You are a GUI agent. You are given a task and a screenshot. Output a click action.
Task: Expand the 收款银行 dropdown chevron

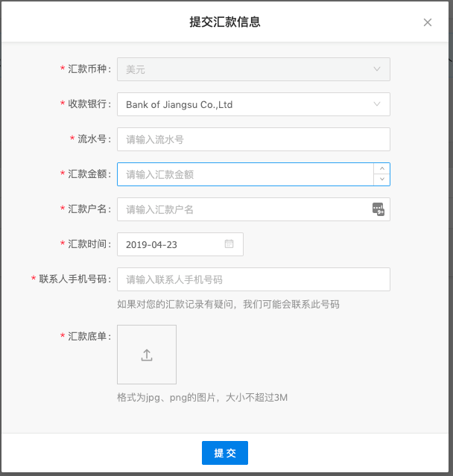377,104
